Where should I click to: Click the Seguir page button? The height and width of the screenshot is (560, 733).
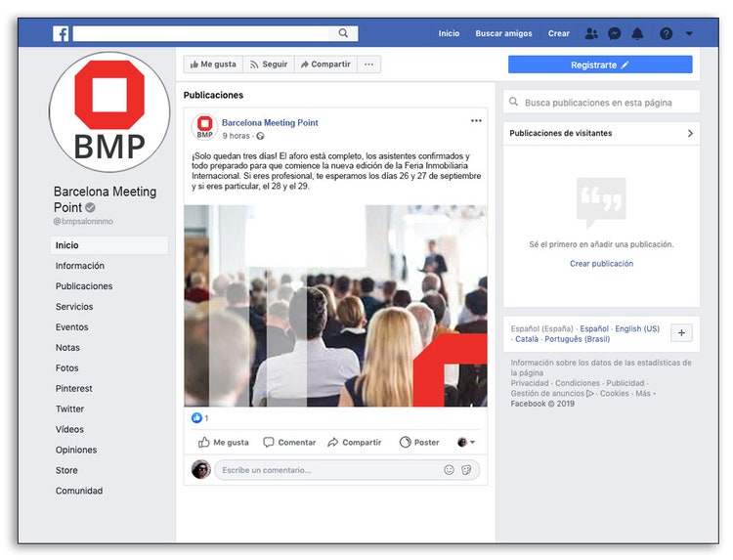(x=269, y=65)
